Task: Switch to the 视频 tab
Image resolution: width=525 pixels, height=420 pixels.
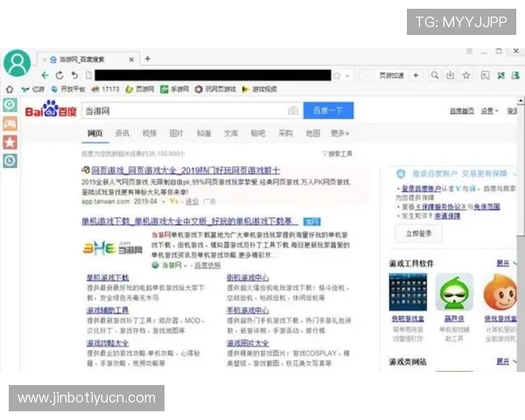Action: click(150, 133)
